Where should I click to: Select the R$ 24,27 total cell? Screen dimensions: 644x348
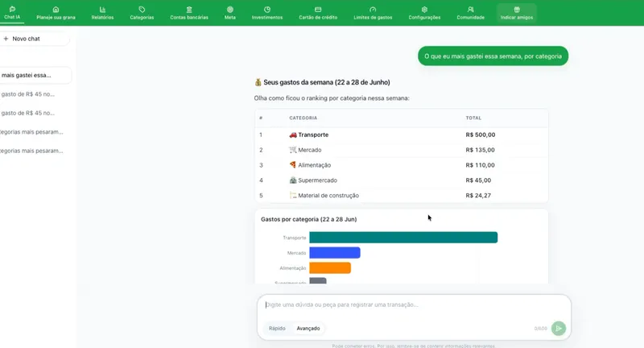pos(478,196)
